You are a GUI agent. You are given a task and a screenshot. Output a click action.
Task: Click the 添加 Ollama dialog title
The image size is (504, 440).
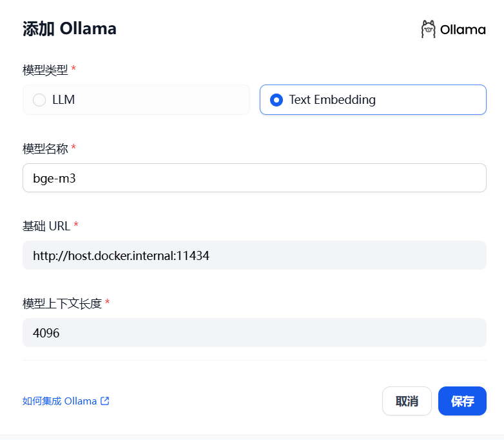(70, 28)
